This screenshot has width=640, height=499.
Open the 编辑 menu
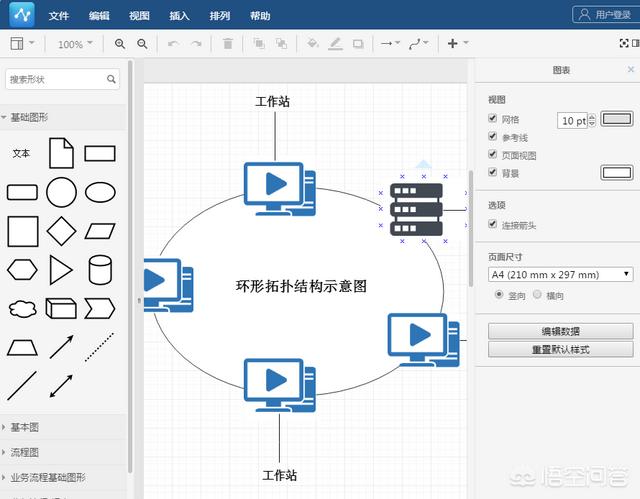(99, 16)
